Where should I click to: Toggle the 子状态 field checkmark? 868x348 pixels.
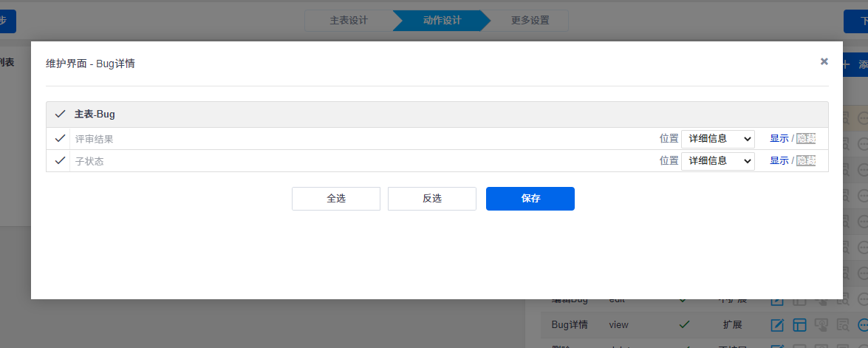[x=61, y=160]
